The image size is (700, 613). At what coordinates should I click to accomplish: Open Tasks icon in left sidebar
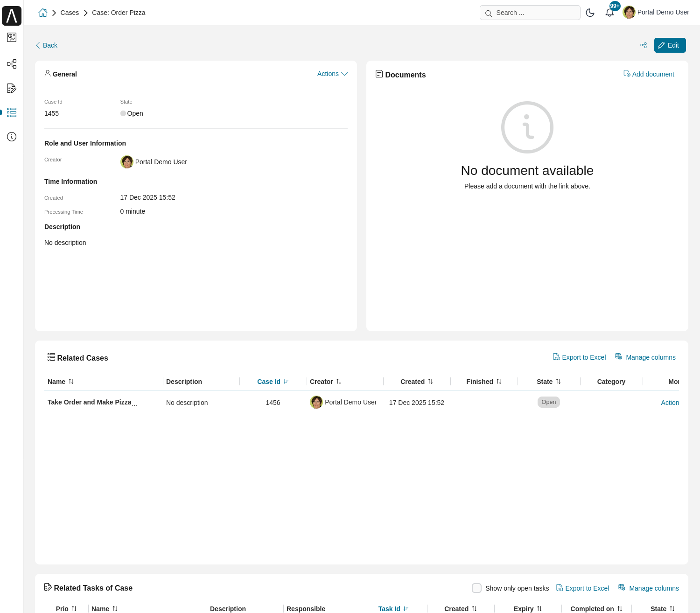(12, 88)
